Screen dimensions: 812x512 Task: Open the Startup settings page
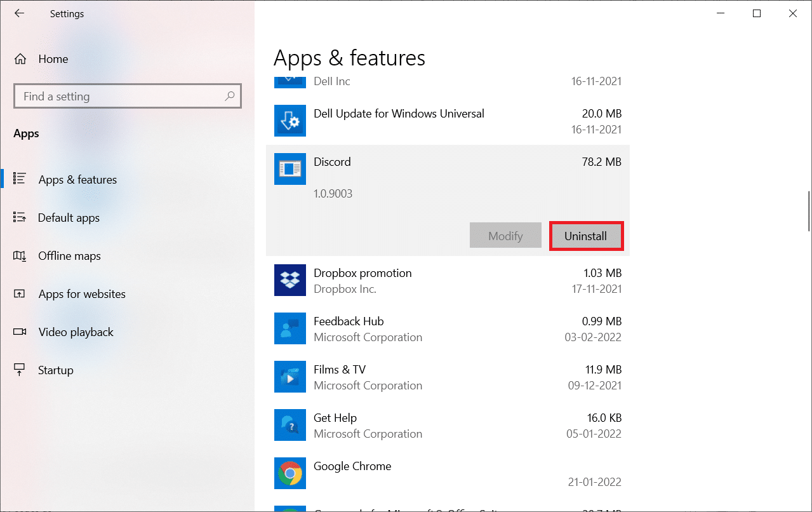click(127, 370)
